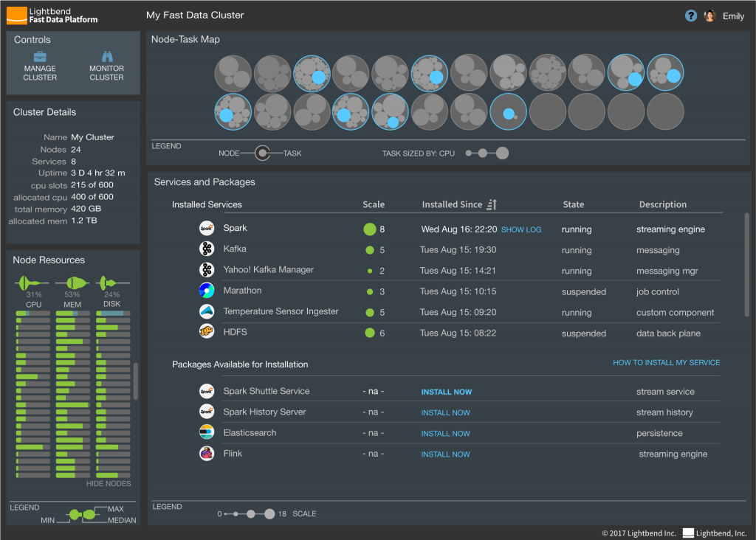Viewport: 756px width, 540px height.
Task: Click the cpu slots 215 of 600 value
Action: (92, 185)
